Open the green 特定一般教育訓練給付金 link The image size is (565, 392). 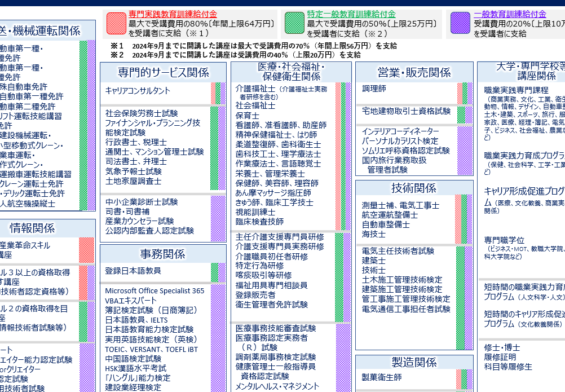point(351,14)
